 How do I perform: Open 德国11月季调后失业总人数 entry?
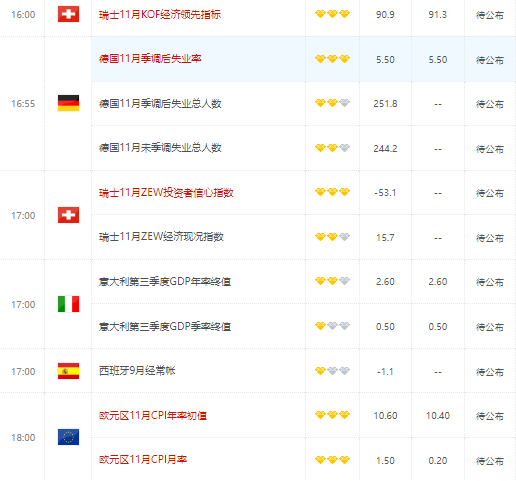tap(160, 103)
